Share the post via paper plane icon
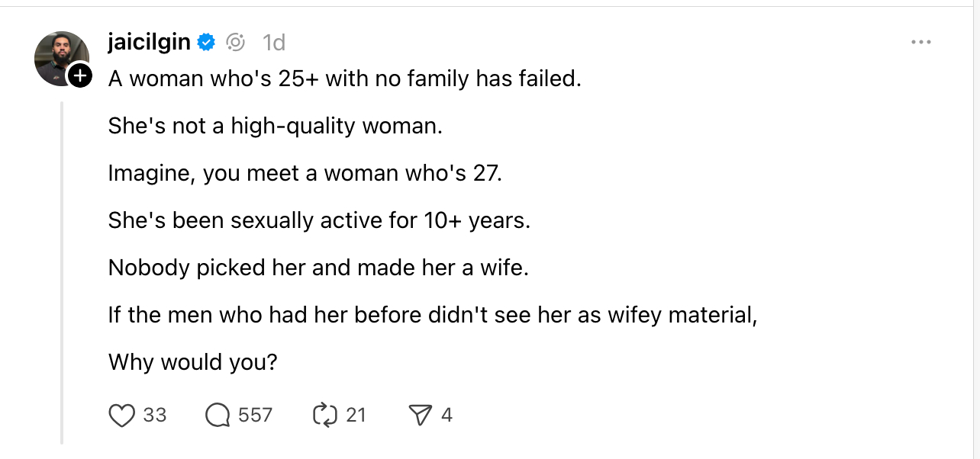The image size is (980, 459). 420,416
